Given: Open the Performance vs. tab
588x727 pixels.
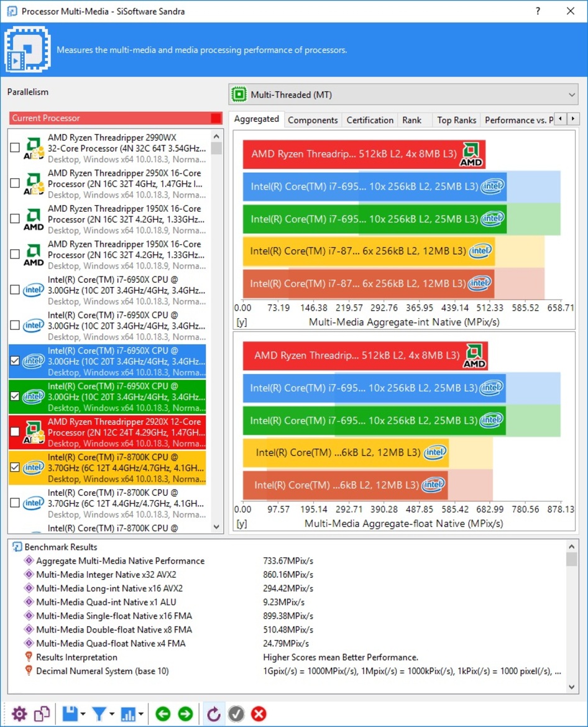Looking at the screenshot, I should coord(518,120).
